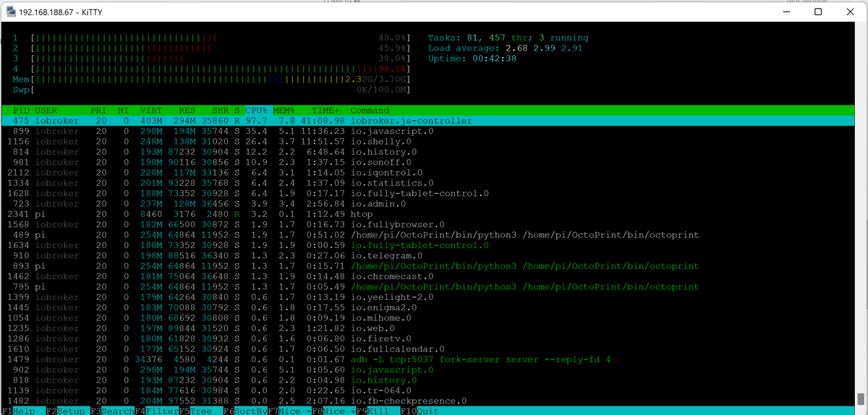The image size is (868, 415).
Task: Select the io.admin.0 process row
Action: click(427, 204)
